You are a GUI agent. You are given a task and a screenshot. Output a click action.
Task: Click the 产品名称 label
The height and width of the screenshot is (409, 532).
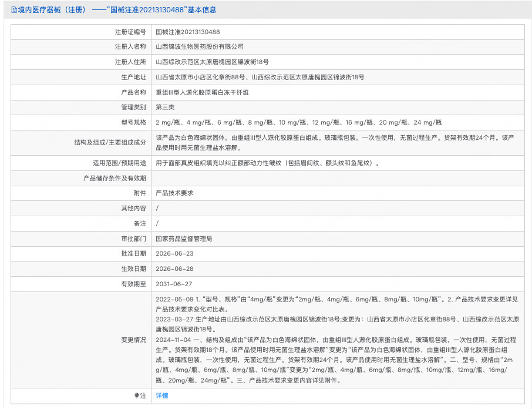(x=134, y=92)
